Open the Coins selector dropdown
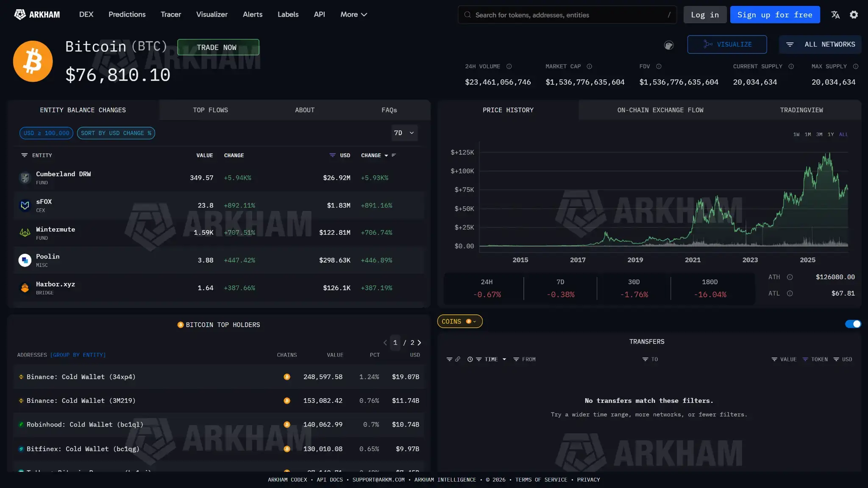The width and height of the screenshot is (868, 488). 459,322
